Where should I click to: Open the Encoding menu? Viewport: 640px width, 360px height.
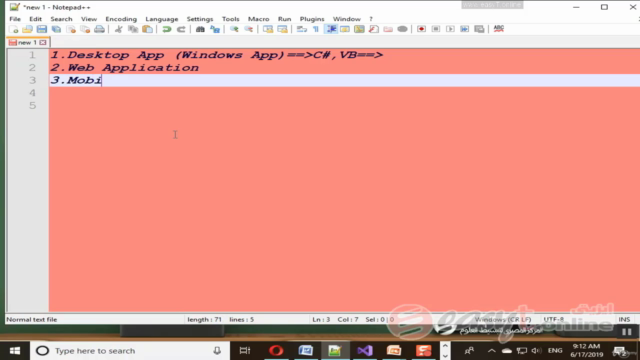(121, 19)
